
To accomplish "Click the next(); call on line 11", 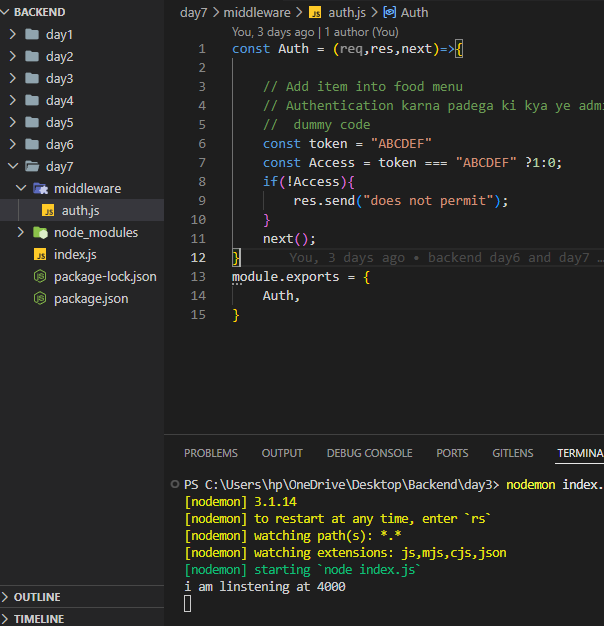I will point(289,239).
